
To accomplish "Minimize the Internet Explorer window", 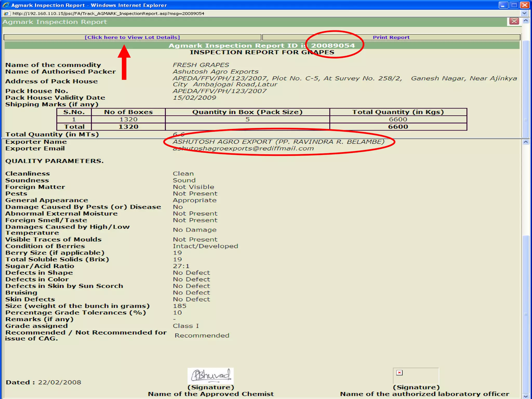I will tap(503, 5).
